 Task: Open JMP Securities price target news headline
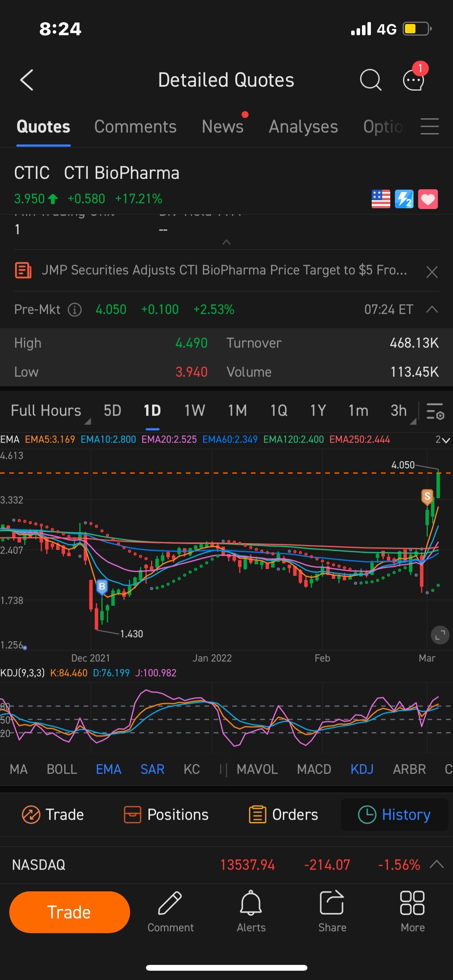click(x=224, y=270)
